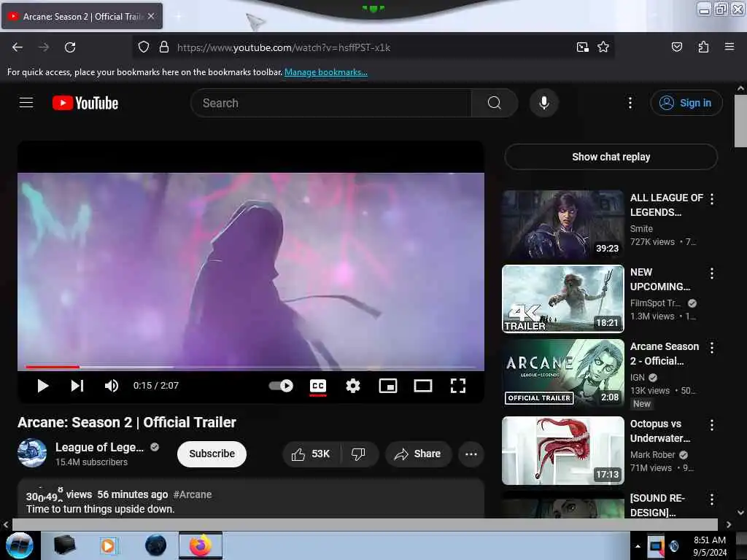Viewport: 747px width, 560px height.
Task: Close the Arcane Season 2 tab
Action: click(x=151, y=16)
